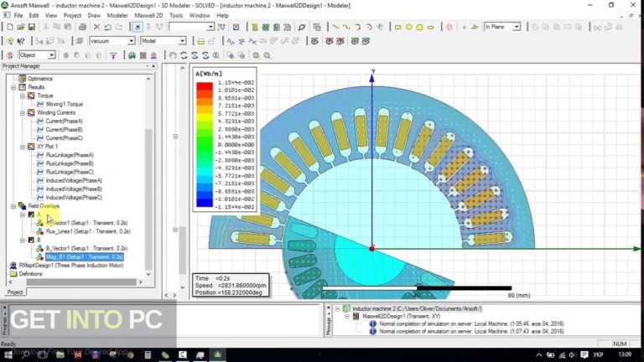This screenshot has width=644, height=362.
Task: Delete selection with red X icon
Action: pyautogui.click(x=96, y=27)
